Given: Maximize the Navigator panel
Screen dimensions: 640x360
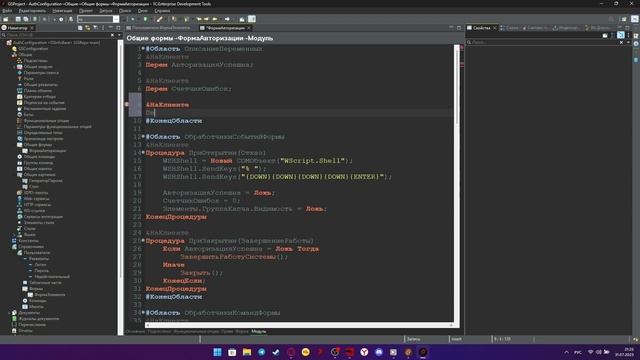Looking at the screenshot, I should tap(118, 28).
